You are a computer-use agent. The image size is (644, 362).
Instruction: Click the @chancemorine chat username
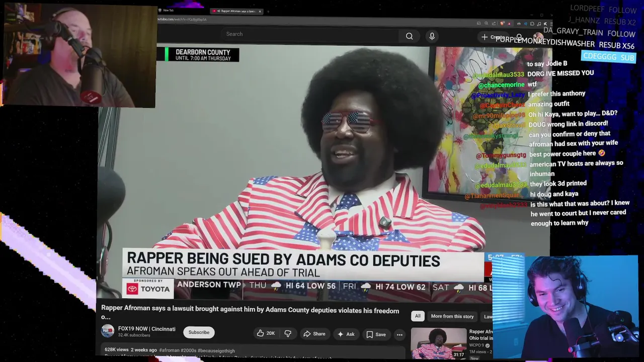coord(501,85)
